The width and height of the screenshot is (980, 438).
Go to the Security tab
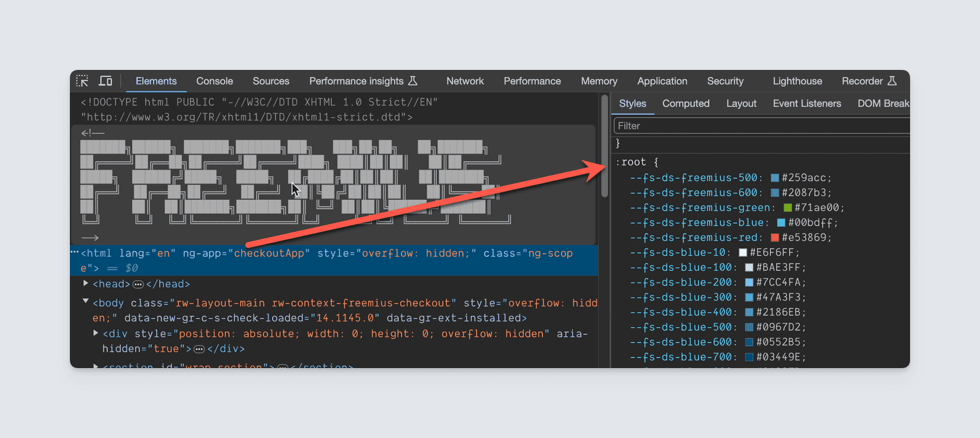tap(725, 81)
